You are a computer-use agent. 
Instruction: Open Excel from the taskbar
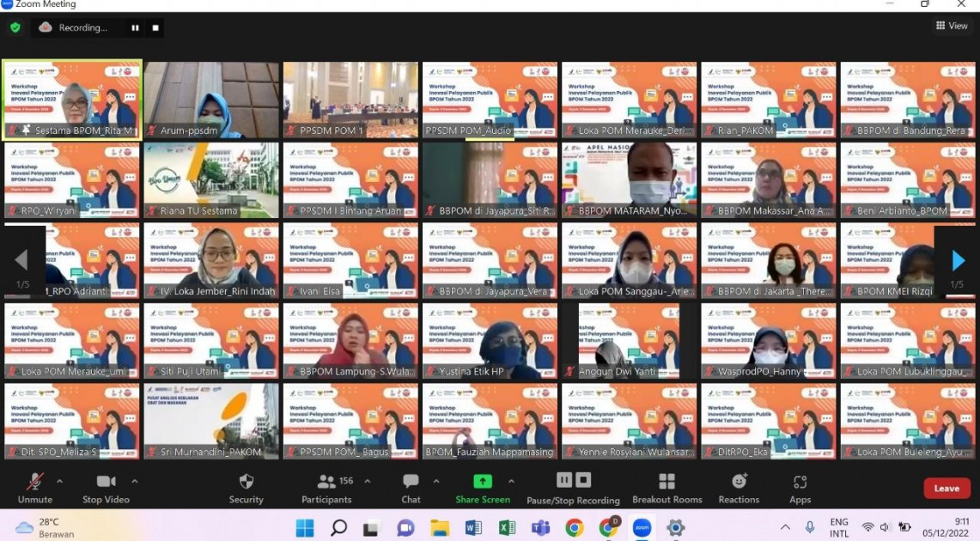pos(507,527)
